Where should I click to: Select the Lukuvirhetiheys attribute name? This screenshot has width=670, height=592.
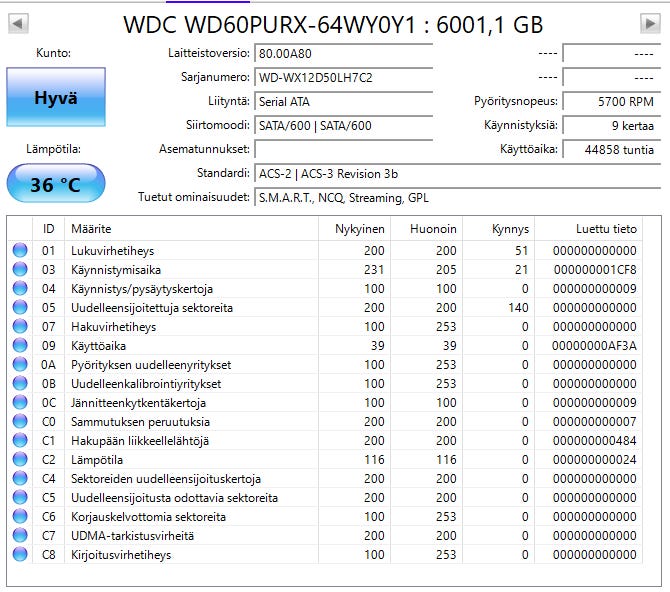(112, 251)
